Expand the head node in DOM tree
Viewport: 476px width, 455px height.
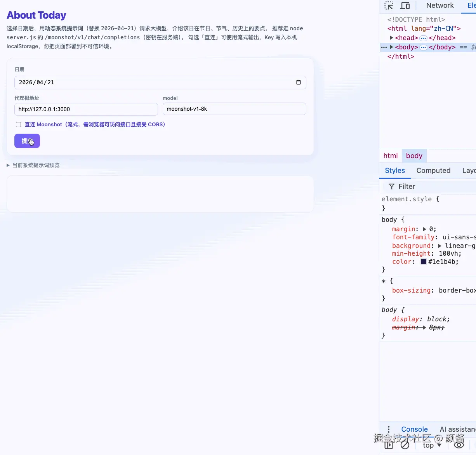click(x=391, y=38)
